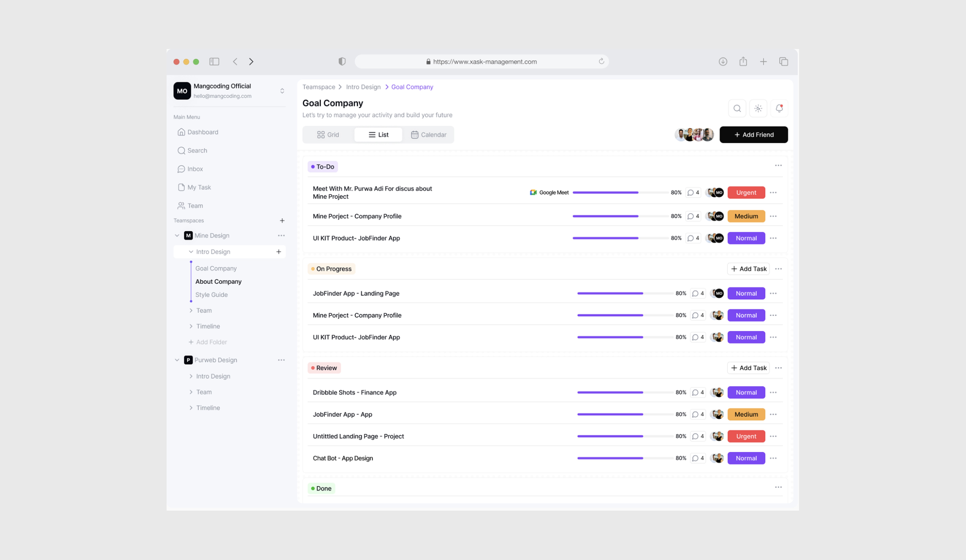Open Team from the main menu
The width and height of the screenshot is (966, 560).
click(190, 206)
